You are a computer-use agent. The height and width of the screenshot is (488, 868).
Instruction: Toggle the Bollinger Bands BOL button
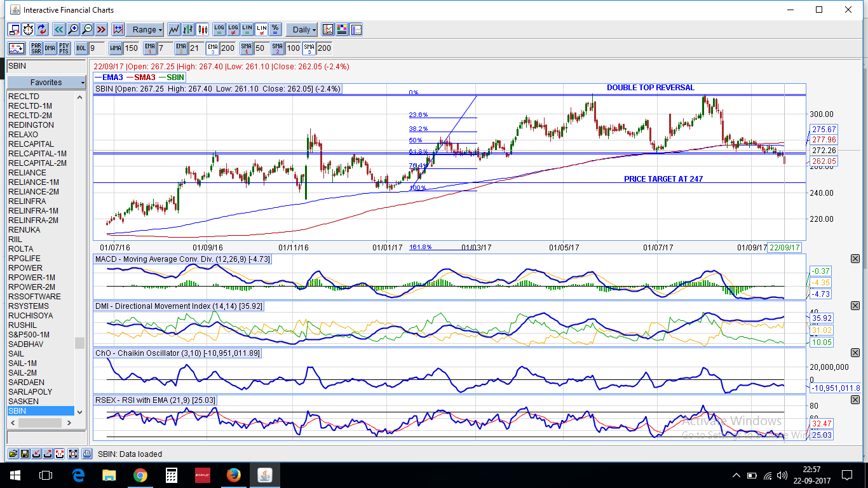coord(81,48)
